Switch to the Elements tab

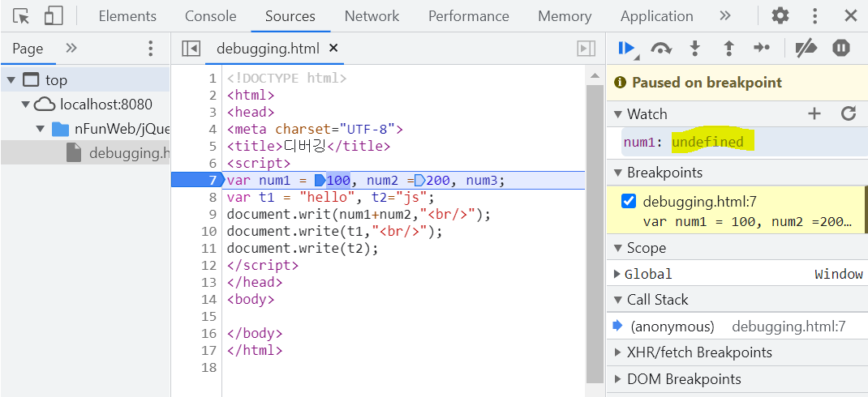tap(127, 16)
